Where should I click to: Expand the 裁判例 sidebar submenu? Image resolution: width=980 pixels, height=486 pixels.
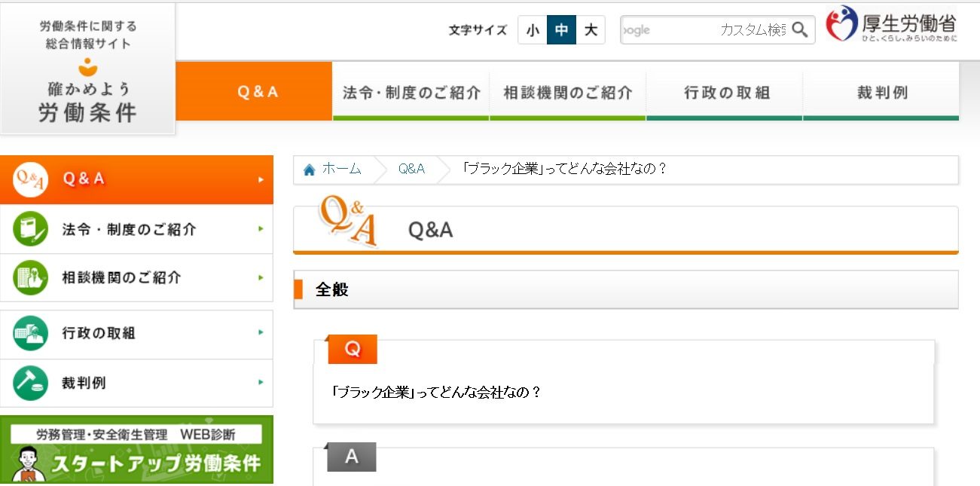coord(260,383)
